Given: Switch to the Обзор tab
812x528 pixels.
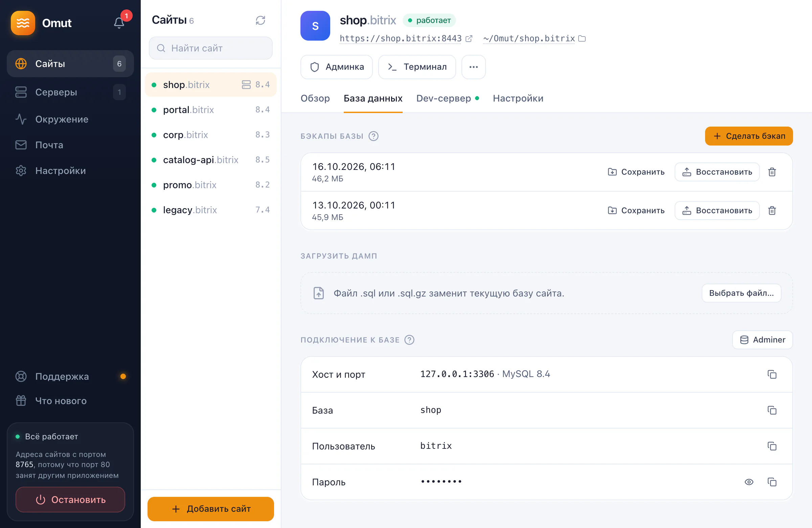Looking at the screenshot, I should [x=315, y=98].
